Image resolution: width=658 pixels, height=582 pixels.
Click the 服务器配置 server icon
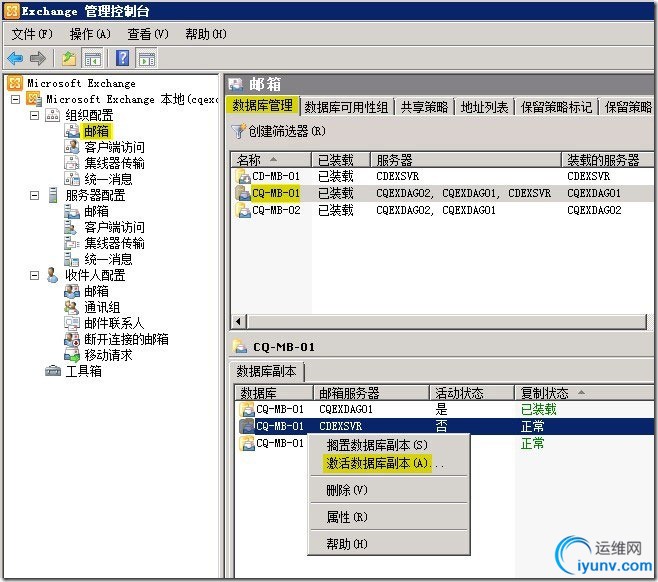point(53,195)
